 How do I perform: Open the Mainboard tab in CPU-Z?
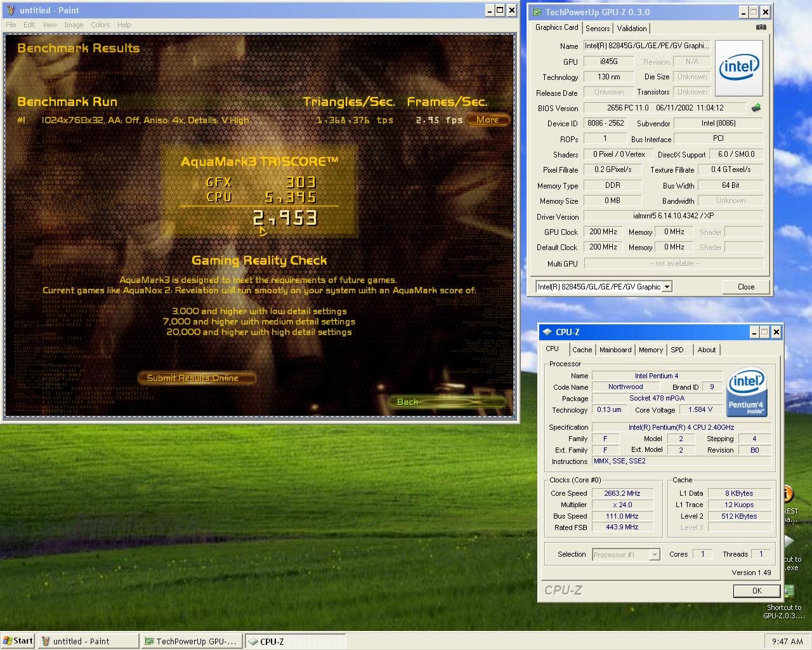(x=615, y=350)
